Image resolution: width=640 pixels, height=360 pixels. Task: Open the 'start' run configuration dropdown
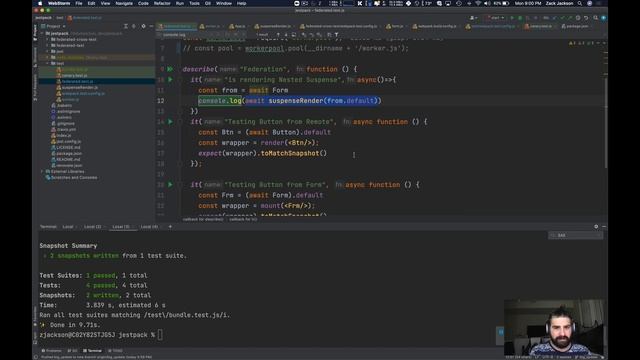495,18
